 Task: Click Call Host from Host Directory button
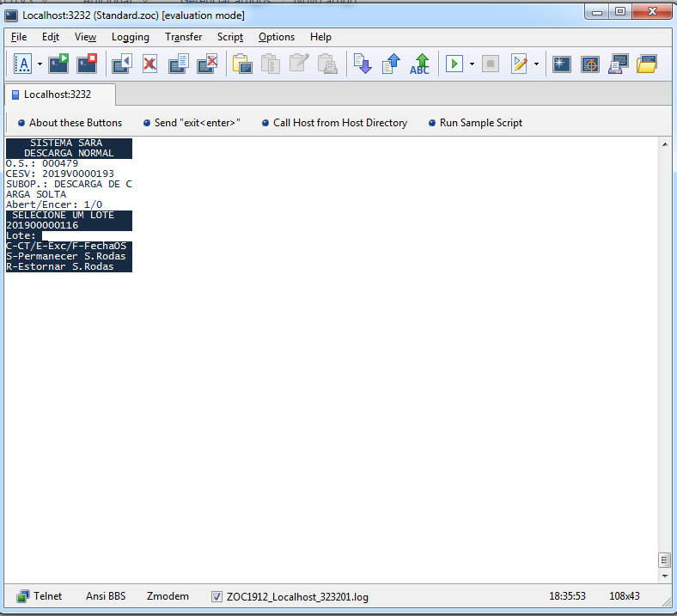coord(334,123)
